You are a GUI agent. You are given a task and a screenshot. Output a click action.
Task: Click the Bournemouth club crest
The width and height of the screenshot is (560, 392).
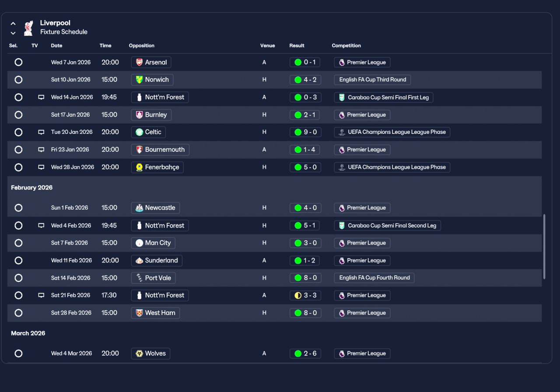click(139, 150)
